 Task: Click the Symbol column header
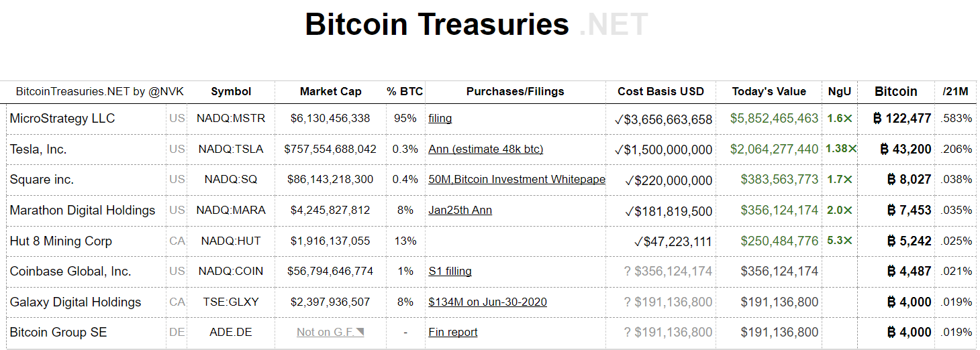pos(231,92)
